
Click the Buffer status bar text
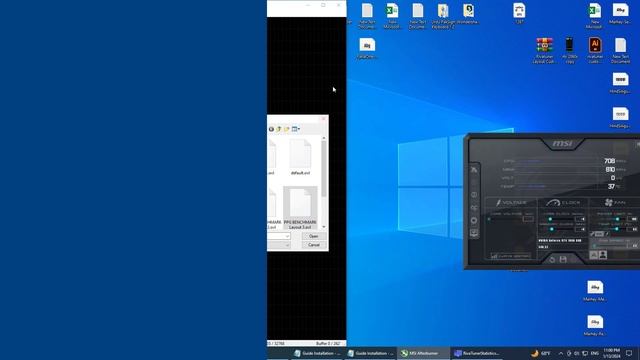coord(328,344)
